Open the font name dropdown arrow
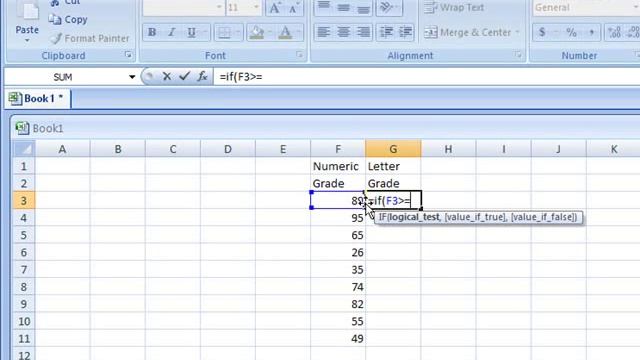The height and width of the screenshot is (360, 640). (x=219, y=7)
